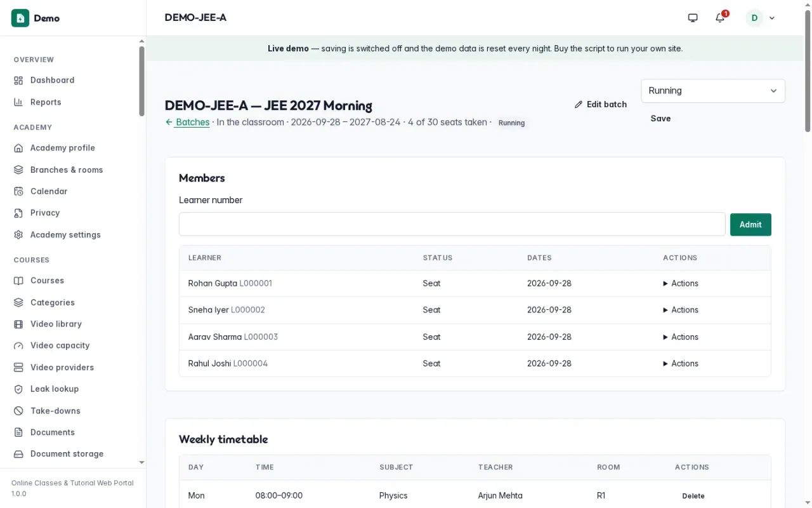Click the Branches & rooms layers icon
This screenshot has height=508, width=812.
click(x=18, y=170)
